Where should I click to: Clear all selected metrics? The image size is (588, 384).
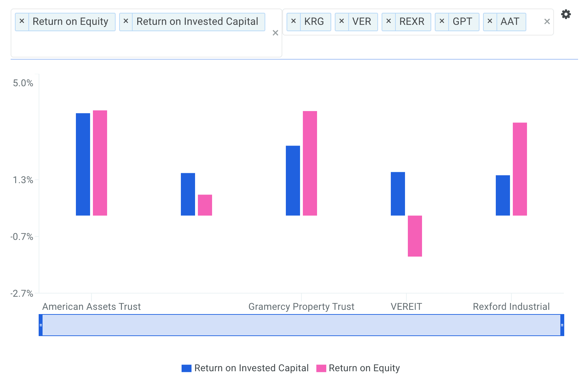275,33
